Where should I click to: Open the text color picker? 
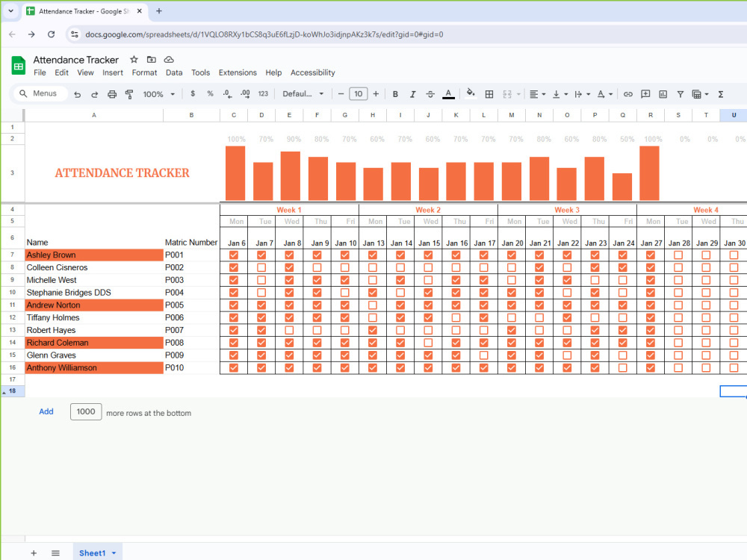pyautogui.click(x=448, y=94)
